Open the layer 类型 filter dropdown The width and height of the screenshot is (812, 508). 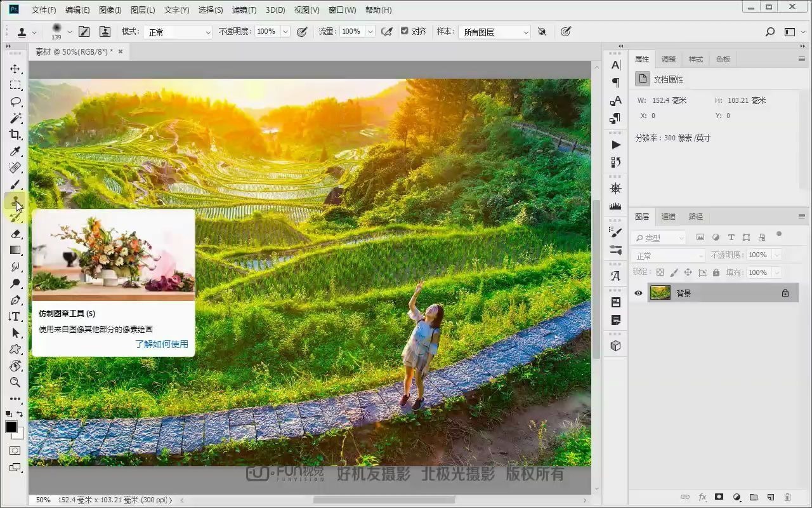click(660, 237)
